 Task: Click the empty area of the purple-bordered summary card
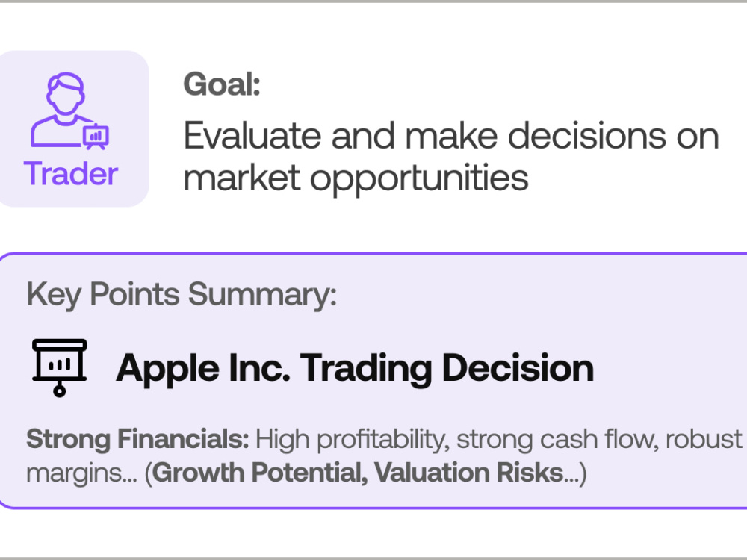pyautogui.click(x=667, y=333)
